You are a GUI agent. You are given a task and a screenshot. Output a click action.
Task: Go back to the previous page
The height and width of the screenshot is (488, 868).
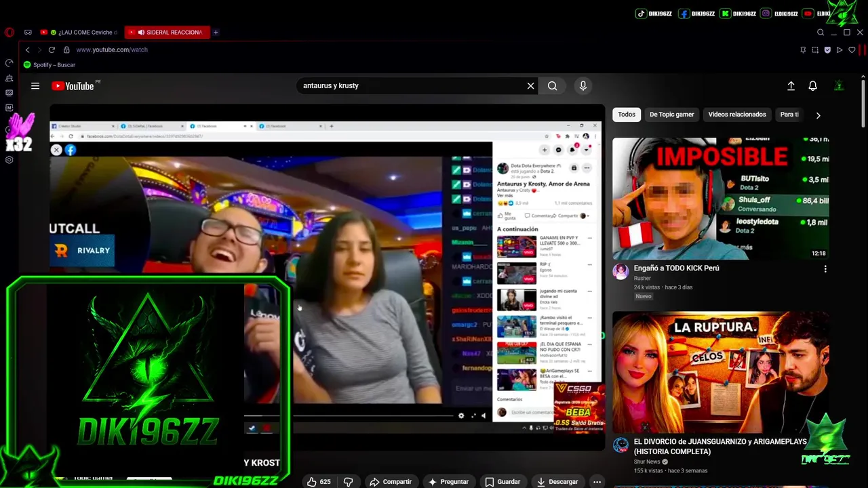(x=27, y=49)
